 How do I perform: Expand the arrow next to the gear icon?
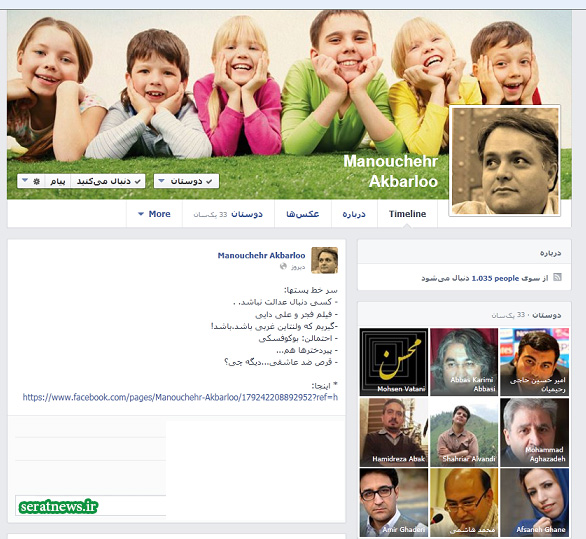pyautogui.click(x=25, y=181)
